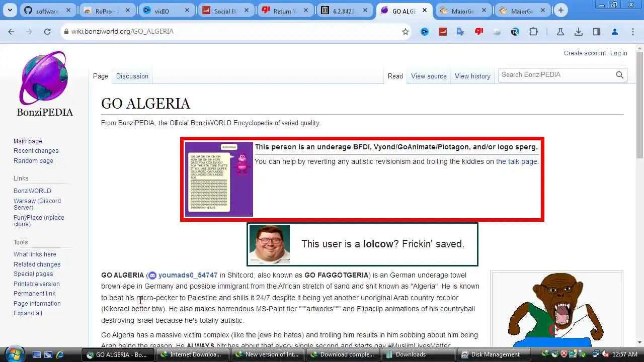
Task: Open Random page link
Action: 33,161
